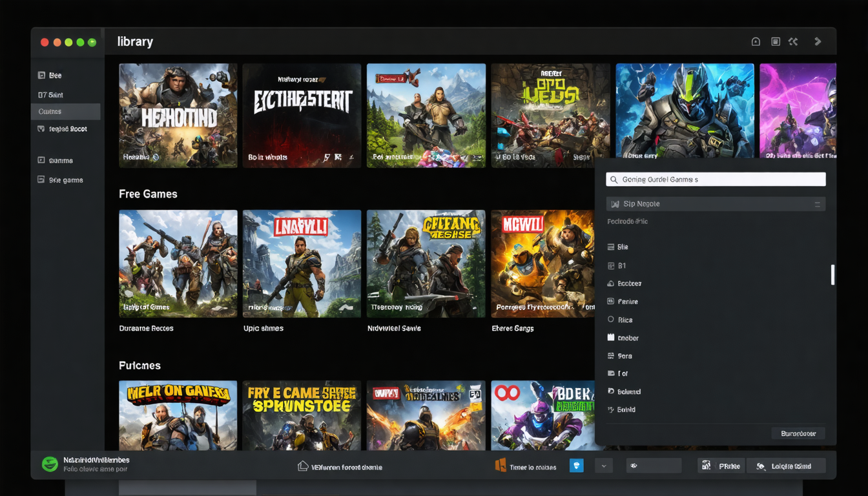Select the double-chevron history icon in the title bar
This screenshot has width=868, height=496.
pos(793,41)
